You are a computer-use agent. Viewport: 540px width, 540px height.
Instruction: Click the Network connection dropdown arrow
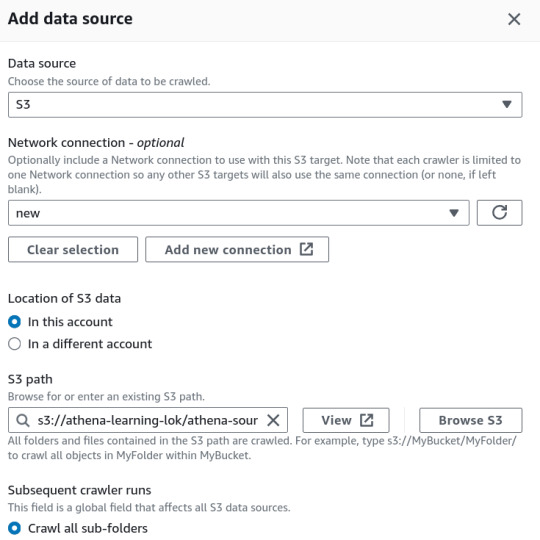click(454, 213)
